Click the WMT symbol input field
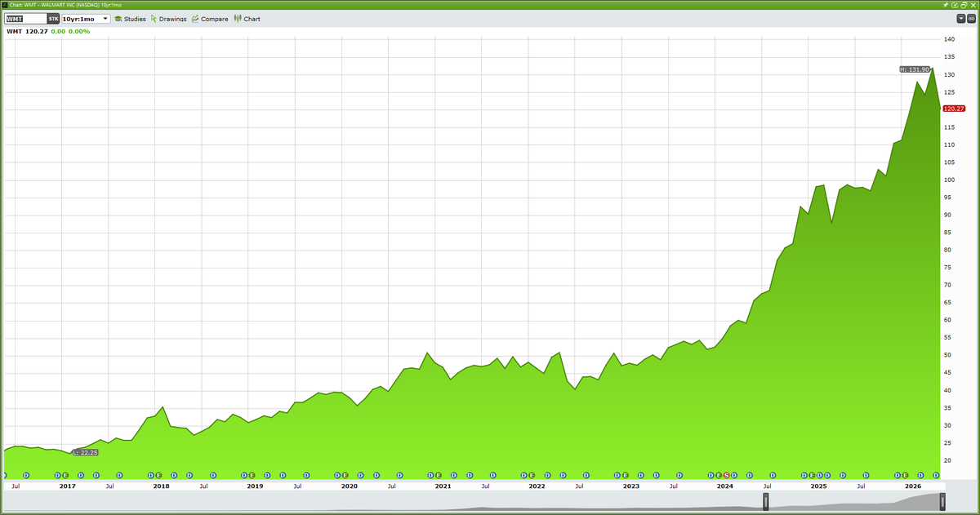Viewport: 980px width, 515px height. 25,18
